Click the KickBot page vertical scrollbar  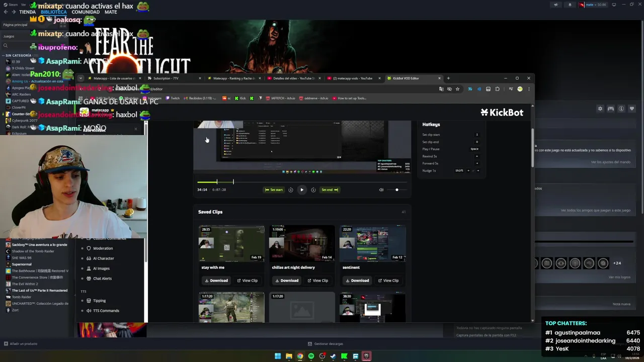click(x=532, y=148)
